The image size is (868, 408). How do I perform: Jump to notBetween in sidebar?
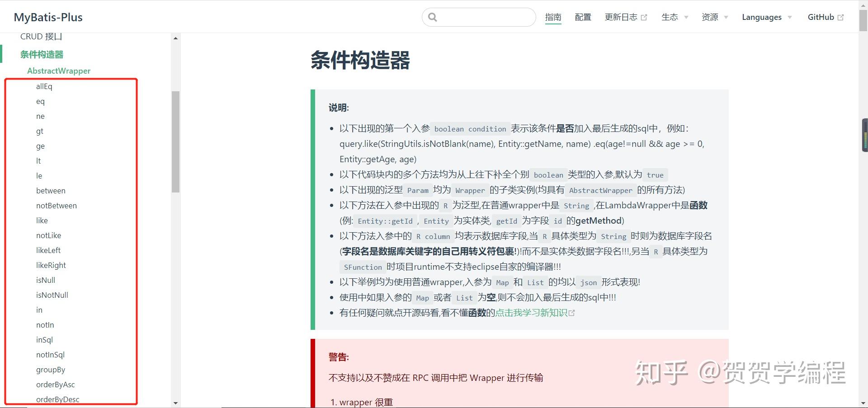[57, 206]
